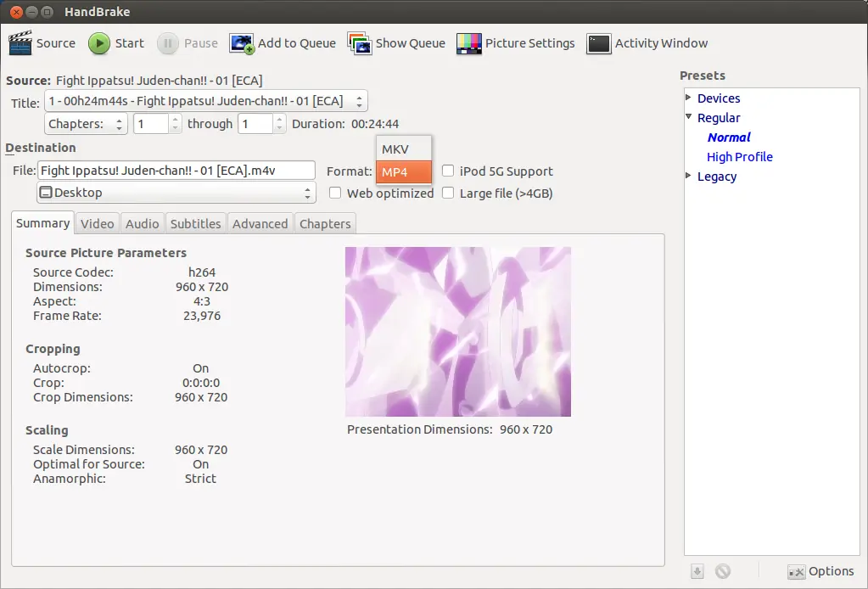The image size is (868, 589).
Task: Open the Subtitles tab
Action: tap(195, 223)
